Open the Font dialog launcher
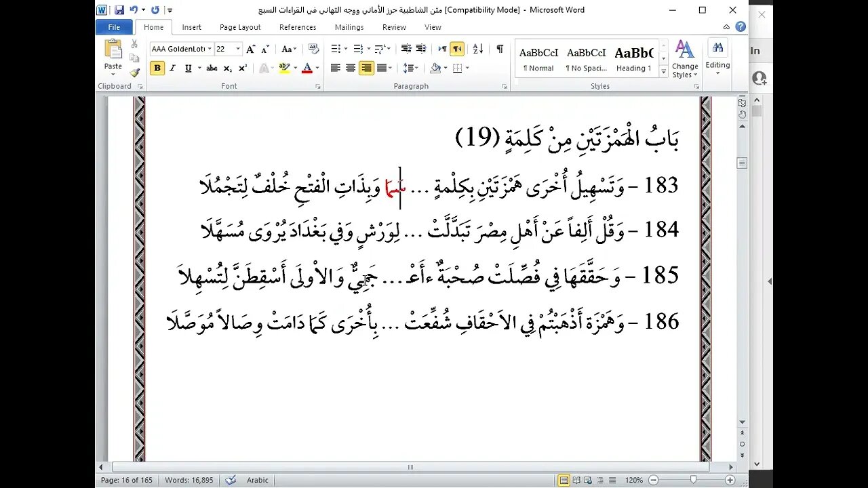868x488 pixels. point(317,87)
